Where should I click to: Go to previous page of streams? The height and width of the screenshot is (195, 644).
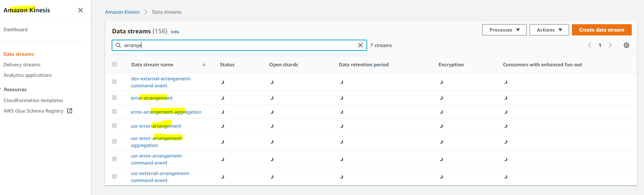pyautogui.click(x=589, y=45)
